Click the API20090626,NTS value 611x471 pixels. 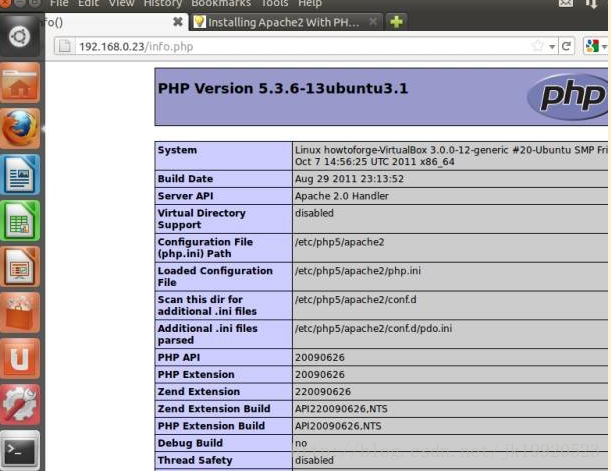tap(338, 426)
